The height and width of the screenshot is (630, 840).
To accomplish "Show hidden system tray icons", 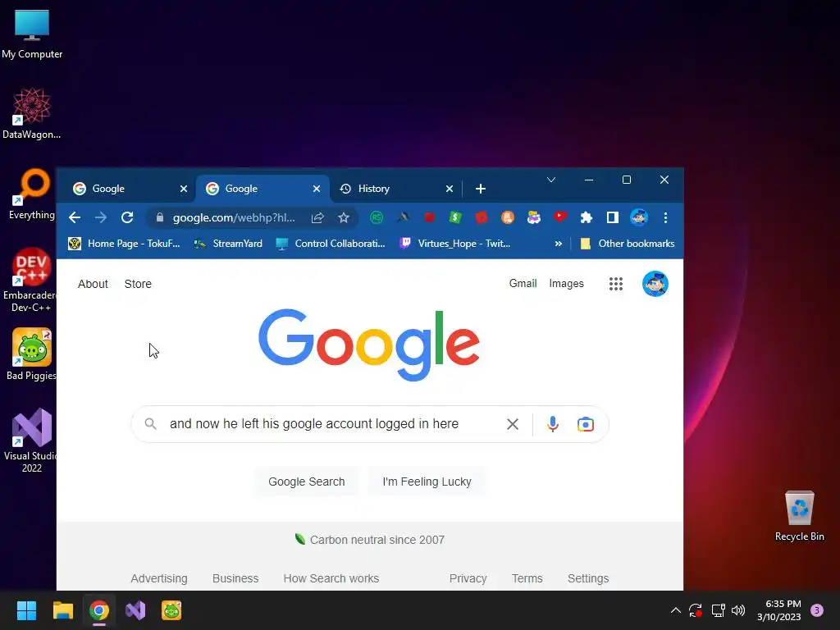I will [676, 610].
